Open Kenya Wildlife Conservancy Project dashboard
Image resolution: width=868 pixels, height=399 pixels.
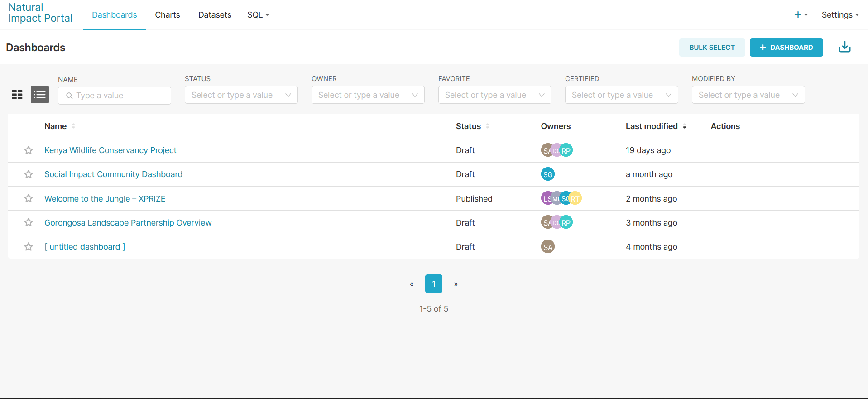110,150
